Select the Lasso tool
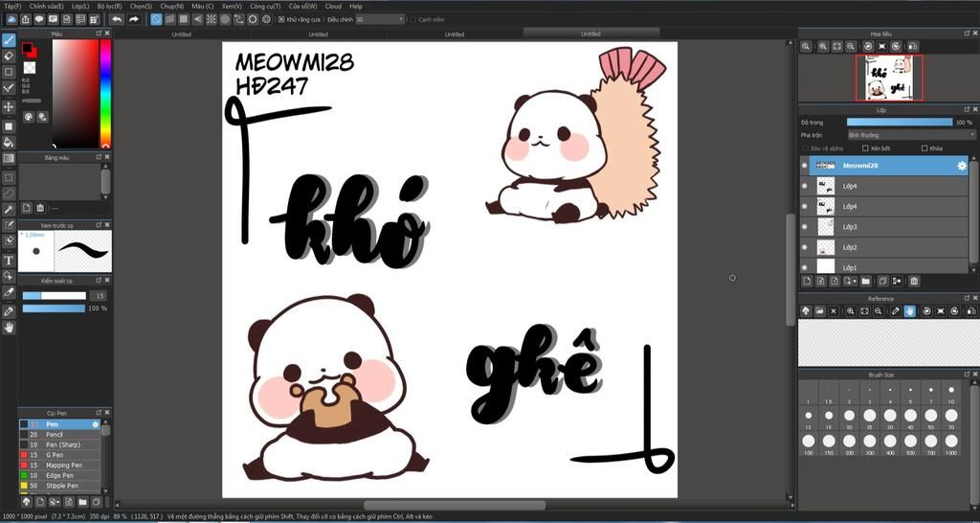Viewport: 980px width, 523px height. (x=9, y=193)
